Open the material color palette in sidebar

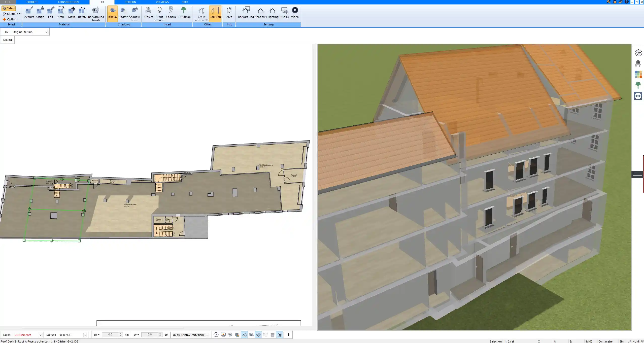tap(638, 74)
